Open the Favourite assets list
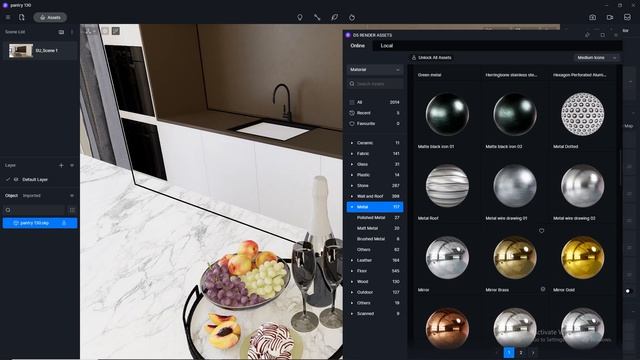The image size is (640, 360). click(375, 124)
